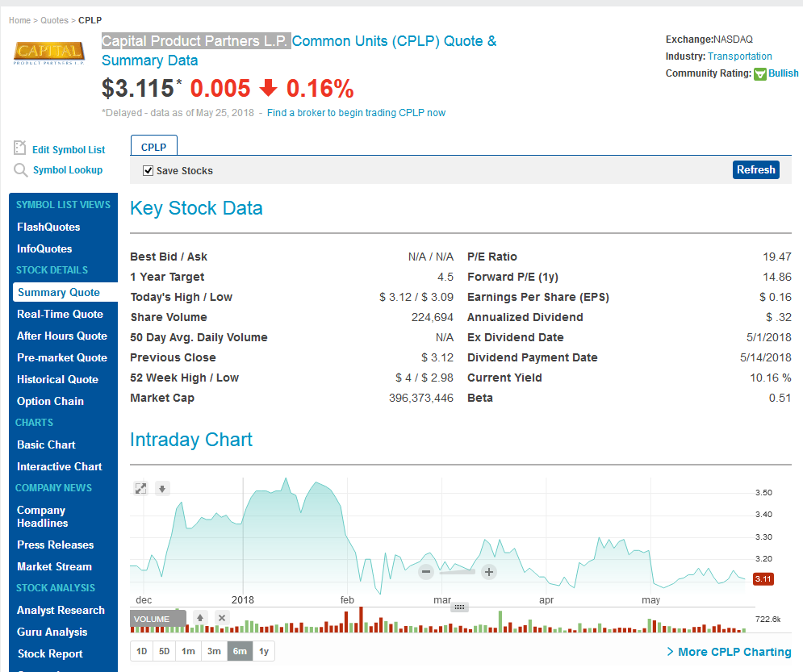Select the CPLP symbol tab
The image size is (803, 672).
(x=153, y=147)
